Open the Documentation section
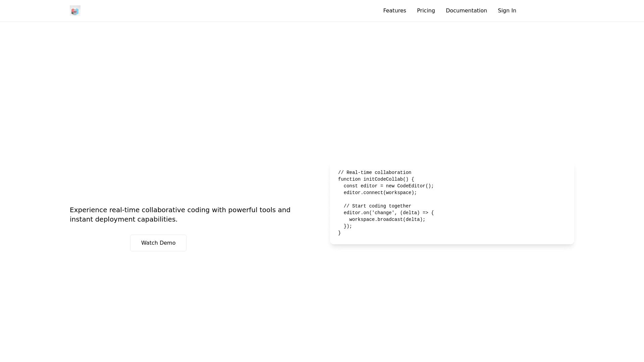This screenshot has height=362, width=644. click(466, 10)
